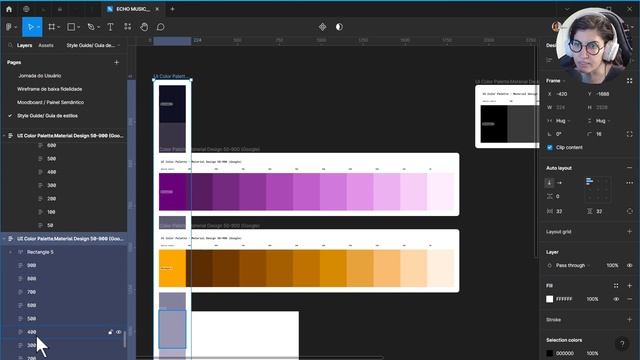Select Style Guide/ Guia de estilos page
The width and height of the screenshot is (640, 360).
click(x=47, y=116)
